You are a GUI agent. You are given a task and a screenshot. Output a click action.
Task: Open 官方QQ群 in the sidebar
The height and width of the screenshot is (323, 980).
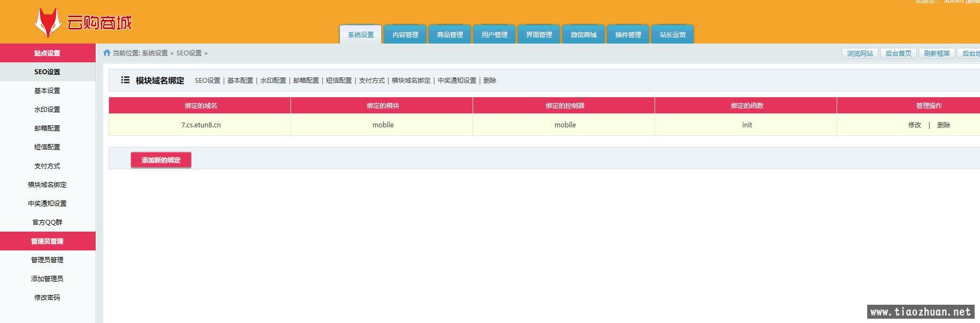pyautogui.click(x=47, y=222)
